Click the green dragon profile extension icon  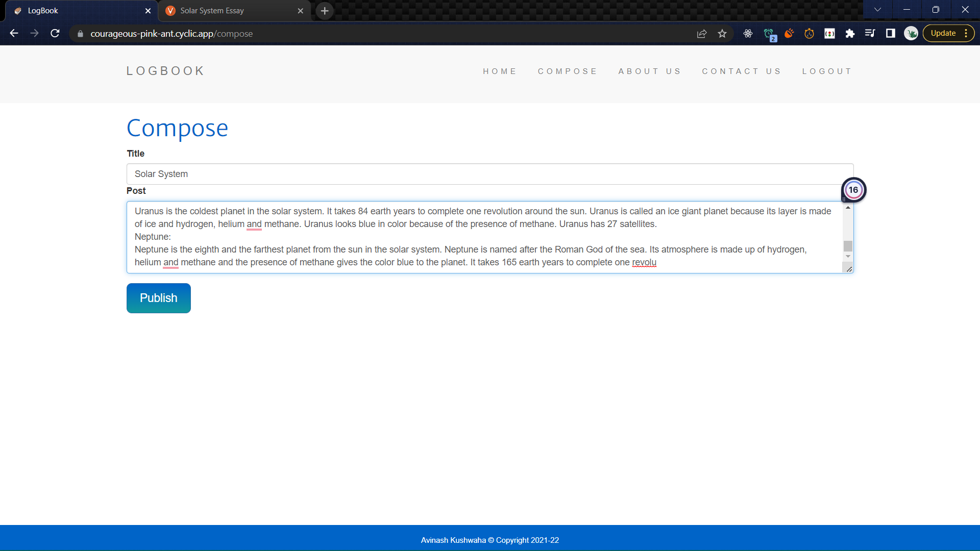pos(911,33)
